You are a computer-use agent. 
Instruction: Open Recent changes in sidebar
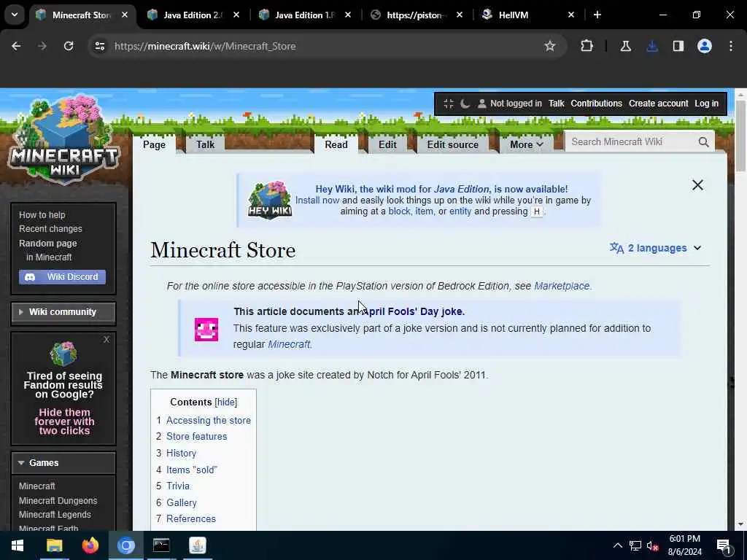click(x=50, y=229)
